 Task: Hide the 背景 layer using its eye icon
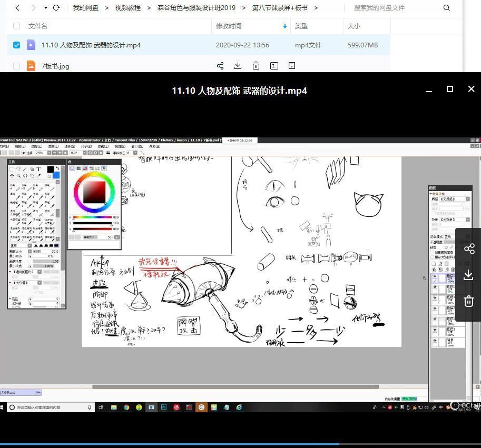pyautogui.click(x=434, y=340)
